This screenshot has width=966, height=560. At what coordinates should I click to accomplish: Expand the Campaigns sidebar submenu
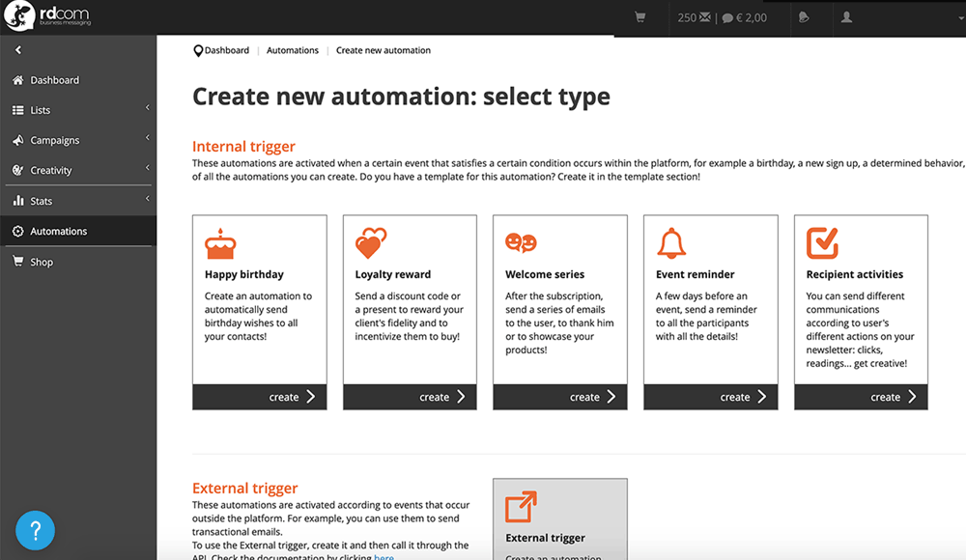tap(148, 140)
